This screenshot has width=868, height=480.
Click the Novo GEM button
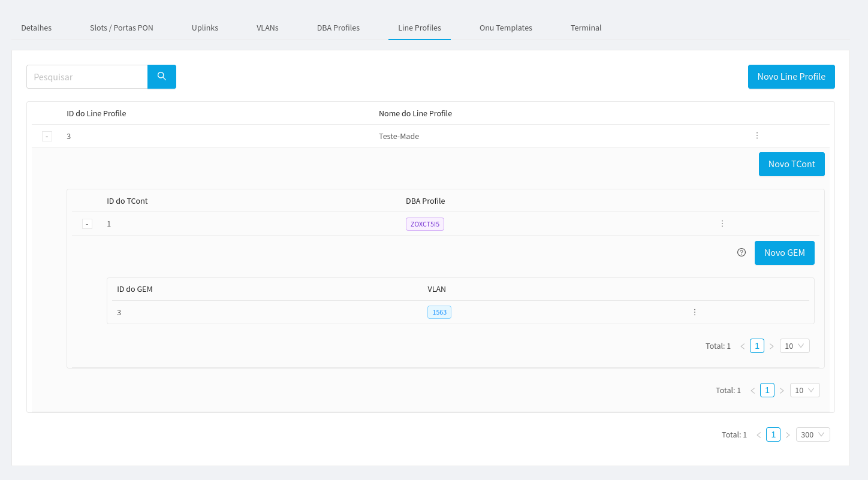(784, 252)
